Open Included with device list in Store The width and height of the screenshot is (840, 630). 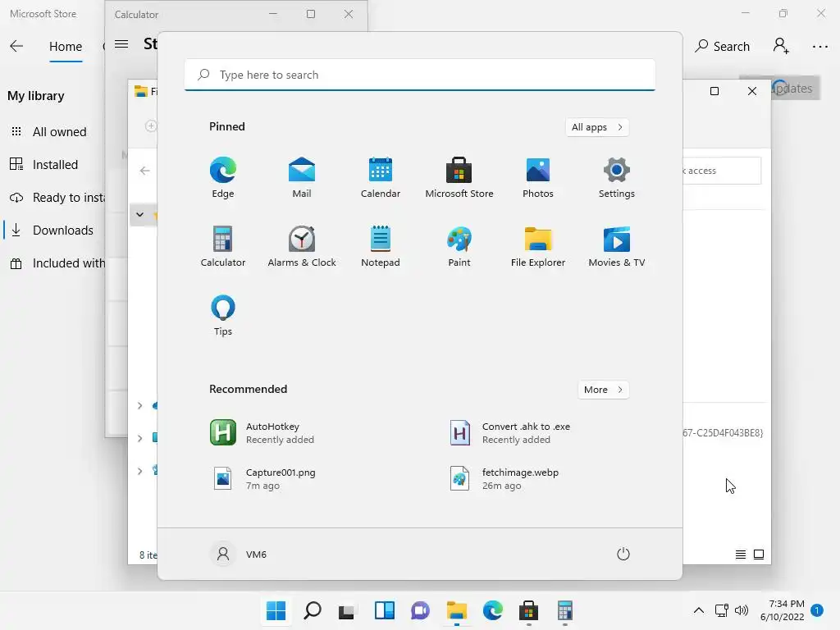click(53, 263)
